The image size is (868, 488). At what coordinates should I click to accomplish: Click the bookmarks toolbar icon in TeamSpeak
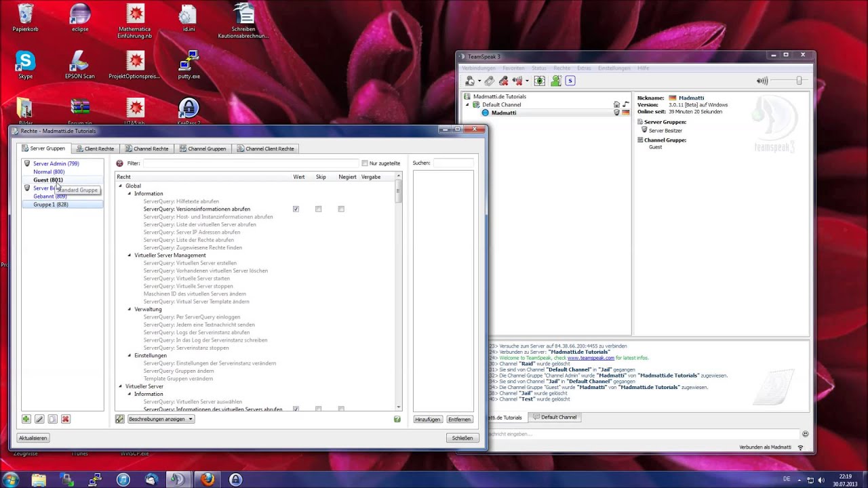click(x=489, y=81)
